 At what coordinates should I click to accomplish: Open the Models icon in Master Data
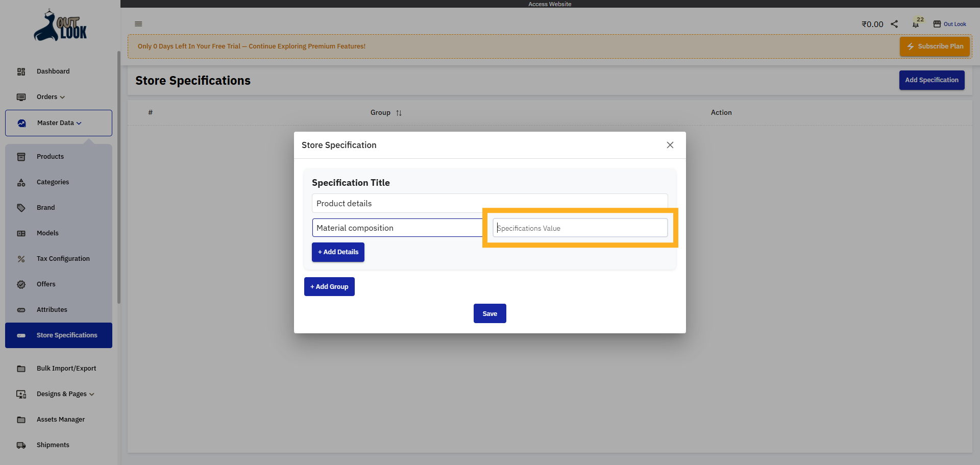click(x=21, y=233)
